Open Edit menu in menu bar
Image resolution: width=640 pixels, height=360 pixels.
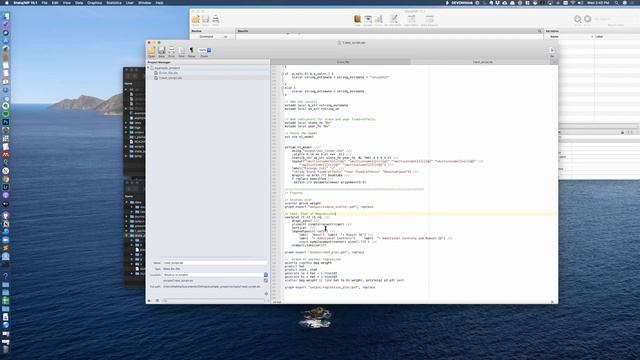(55, 2)
